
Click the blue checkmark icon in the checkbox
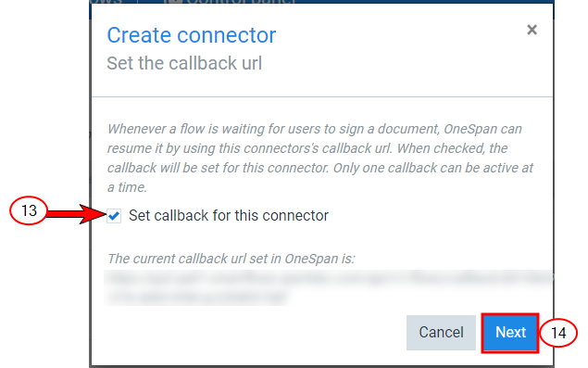click(114, 216)
